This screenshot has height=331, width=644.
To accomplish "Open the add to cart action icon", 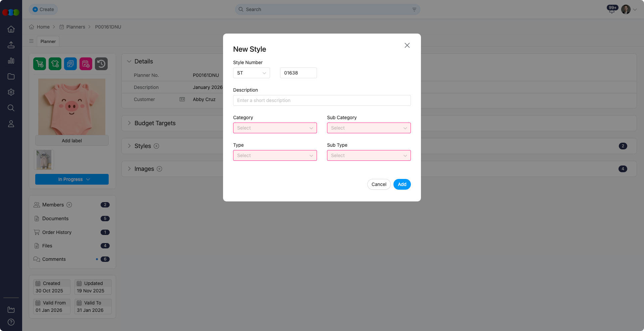I will click(39, 63).
